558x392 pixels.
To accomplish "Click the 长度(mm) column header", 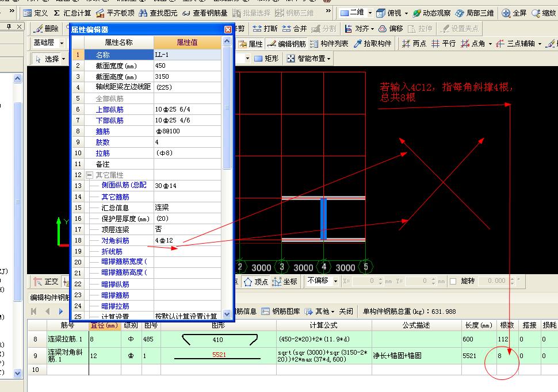I will (x=479, y=325).
